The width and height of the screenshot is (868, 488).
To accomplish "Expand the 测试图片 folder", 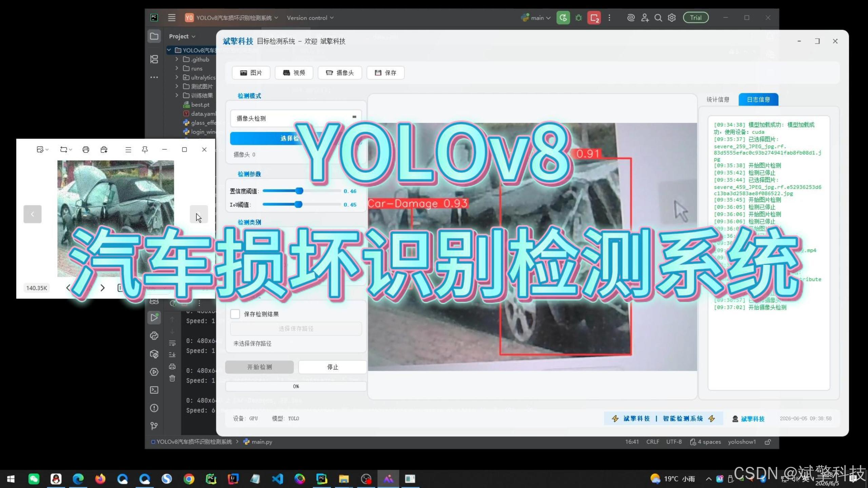I will click(177, 86).
